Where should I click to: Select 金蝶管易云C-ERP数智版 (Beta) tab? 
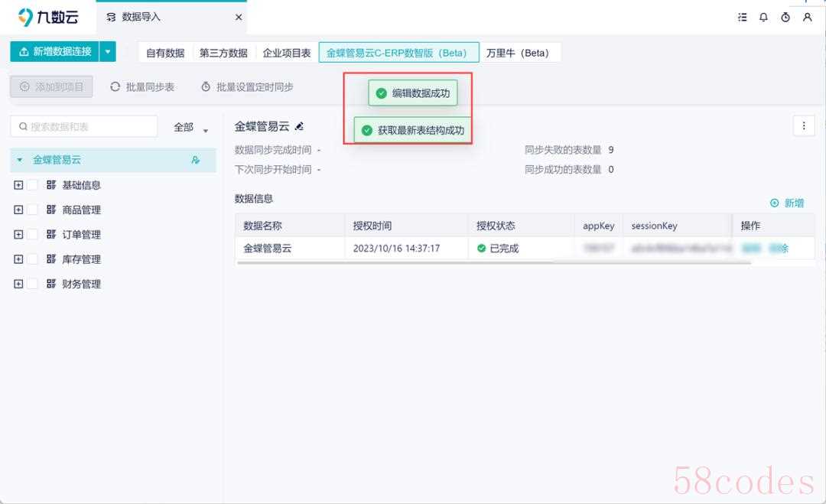(x=398, y=53)
